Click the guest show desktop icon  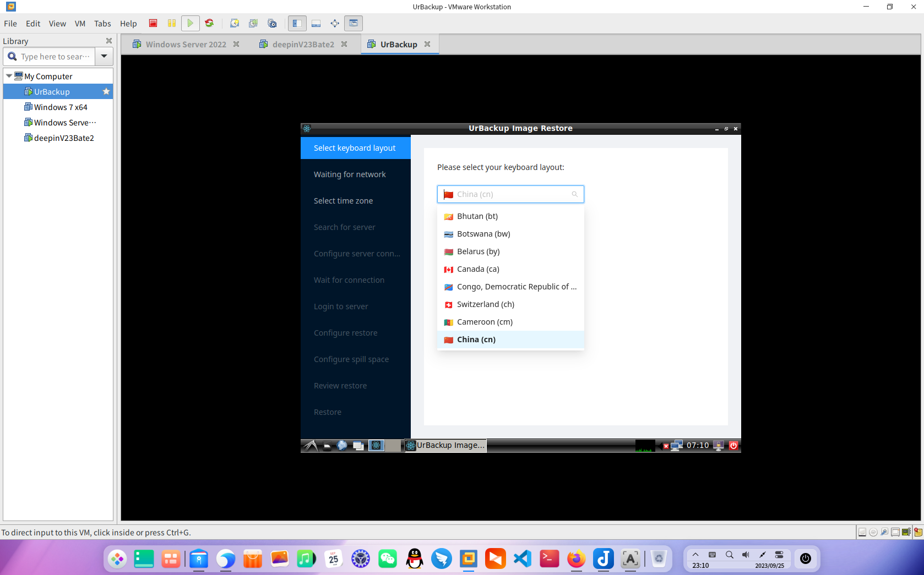pyautogui.click(x=358, y=446)
